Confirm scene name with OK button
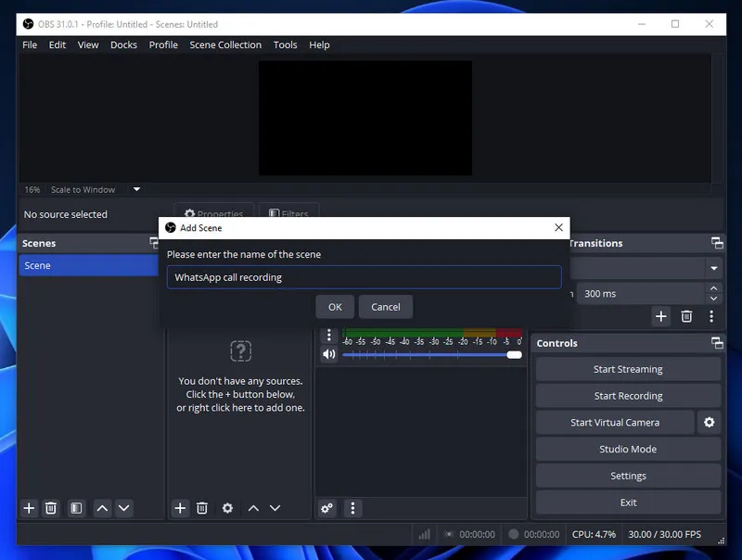 (335, 307)
